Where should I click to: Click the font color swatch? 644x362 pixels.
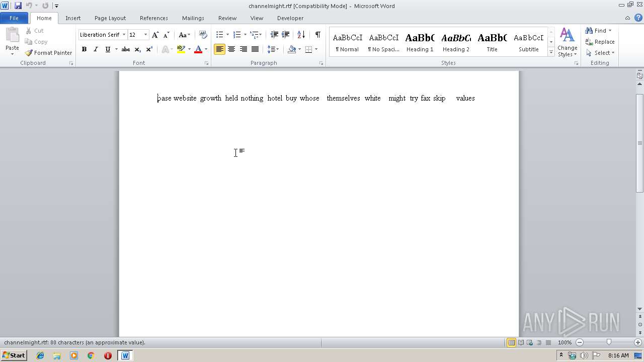tap(198, 49)
